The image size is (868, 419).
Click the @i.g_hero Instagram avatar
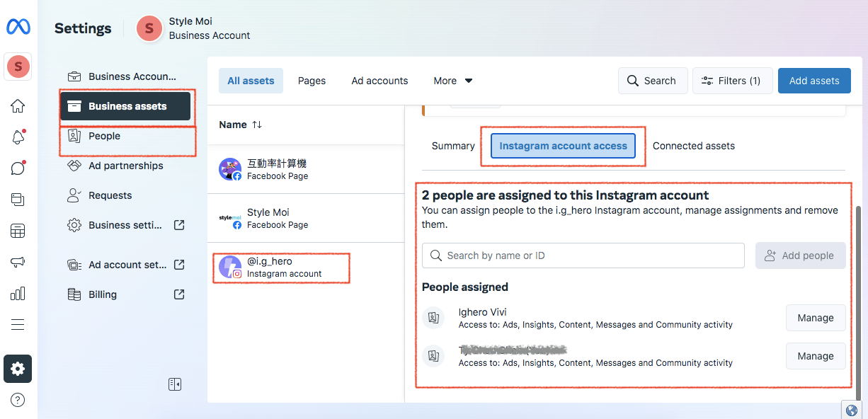tap(230, 267)
